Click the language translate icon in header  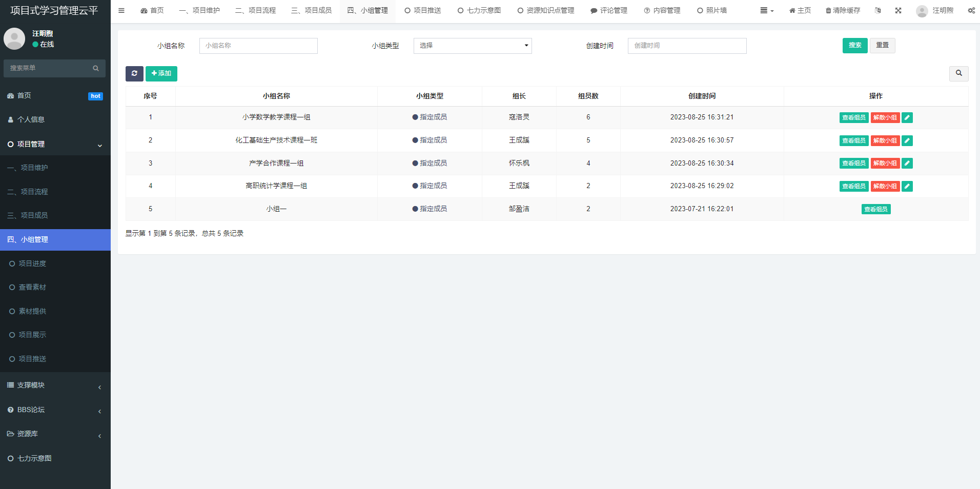point(877,10)
